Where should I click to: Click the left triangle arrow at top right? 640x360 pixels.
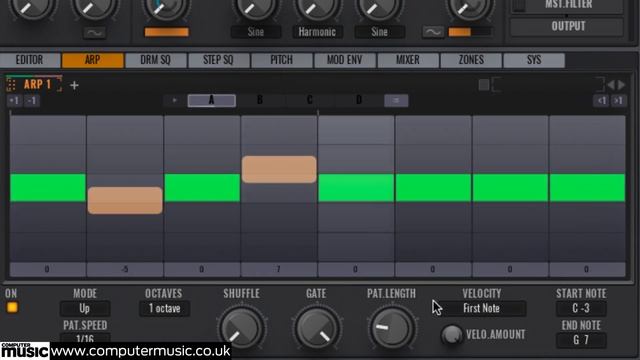pyautogui.click(x=611, y=85)
